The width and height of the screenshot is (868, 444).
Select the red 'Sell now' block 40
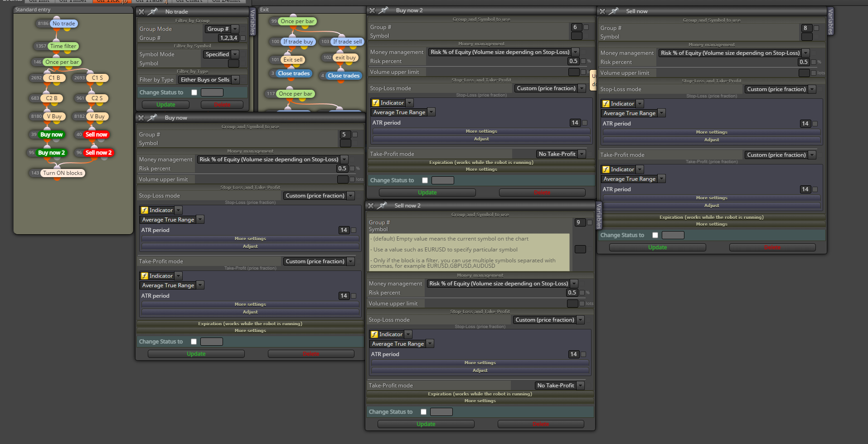click(97, 135)
